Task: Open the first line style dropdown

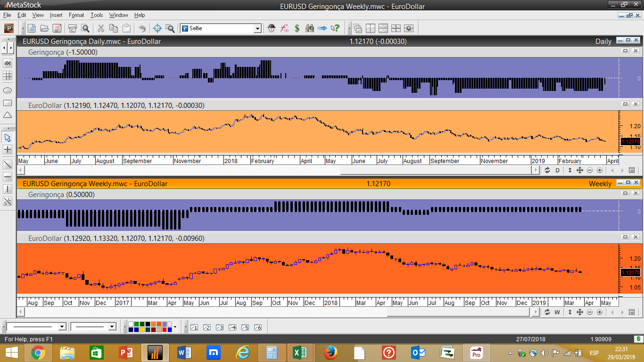Action: [62, 327]
